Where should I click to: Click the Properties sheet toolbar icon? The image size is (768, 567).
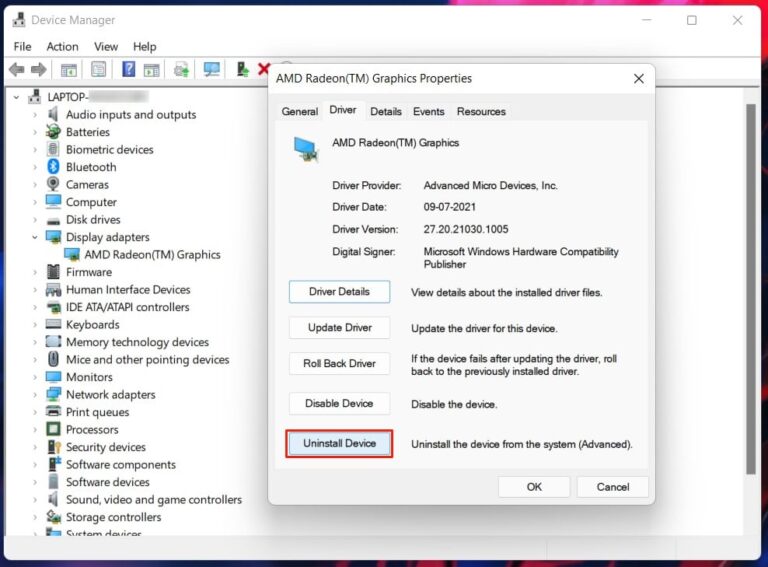(x=98, y=70)
